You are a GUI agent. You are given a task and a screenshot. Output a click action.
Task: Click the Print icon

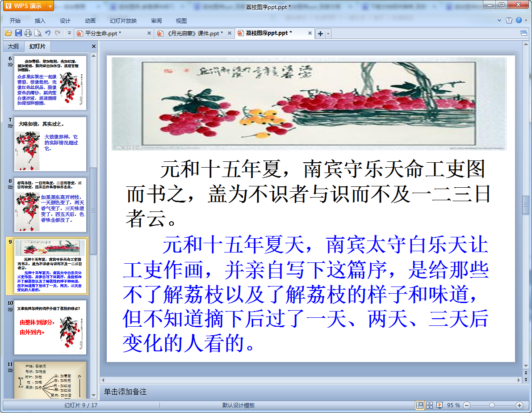coord(28,33)
